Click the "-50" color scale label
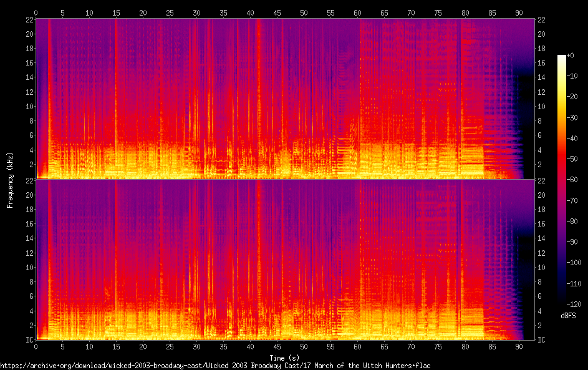This screenshot has height=370, width=588. (572, 159)
